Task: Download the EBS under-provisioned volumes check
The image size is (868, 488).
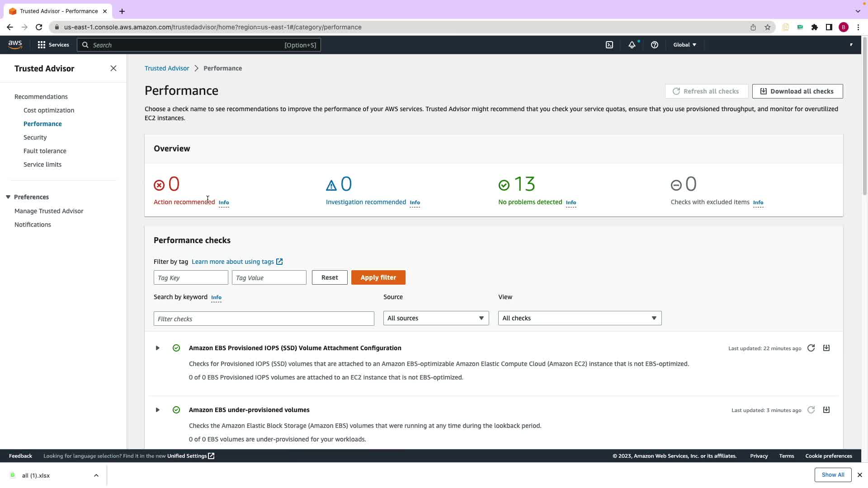Action: 826,410
